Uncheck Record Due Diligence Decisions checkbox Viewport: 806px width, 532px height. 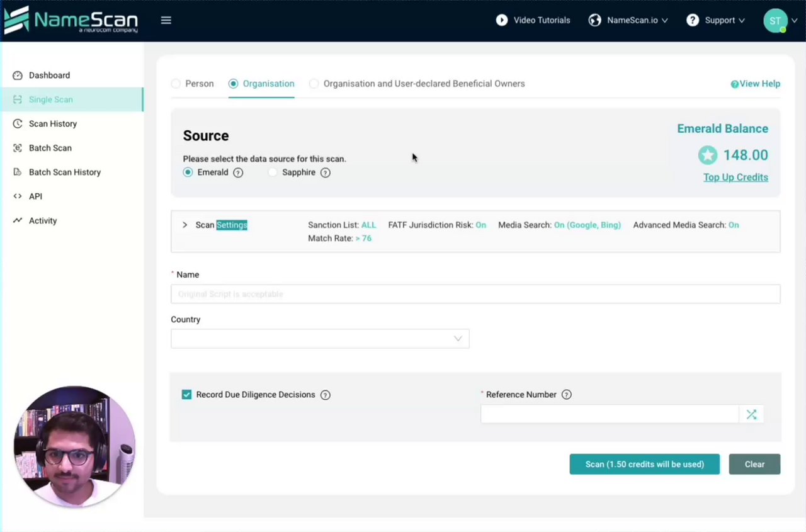tap(186, 395)
